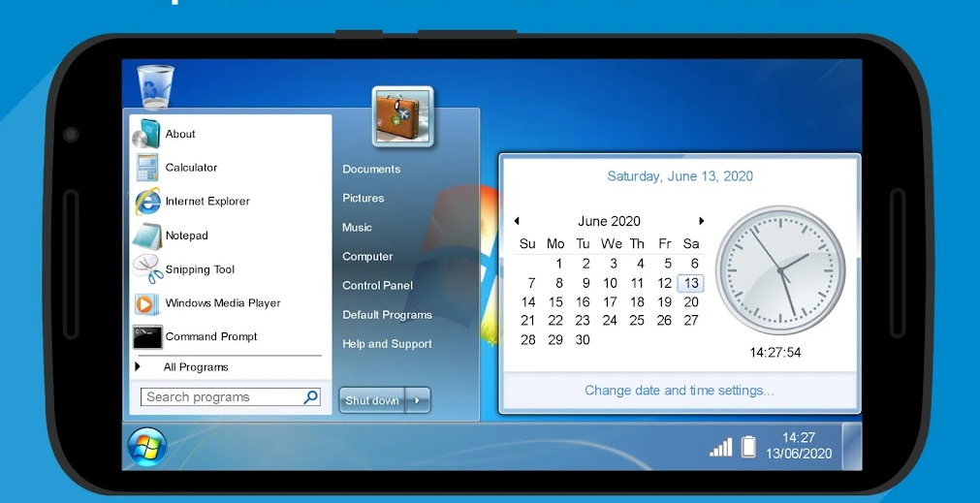The image size is (980, 503).
Task: Select the About label text
Action: pos(180,134)
